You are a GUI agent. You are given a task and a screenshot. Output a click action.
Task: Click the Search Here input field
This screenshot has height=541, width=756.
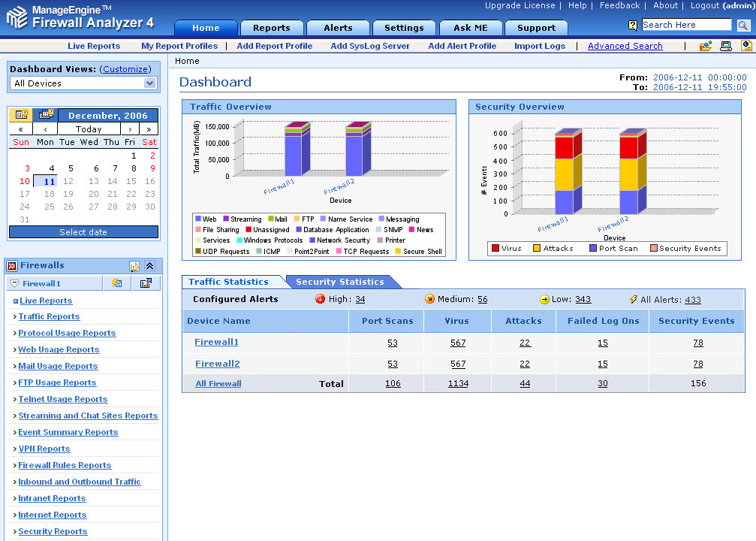[x=687, y=25]
